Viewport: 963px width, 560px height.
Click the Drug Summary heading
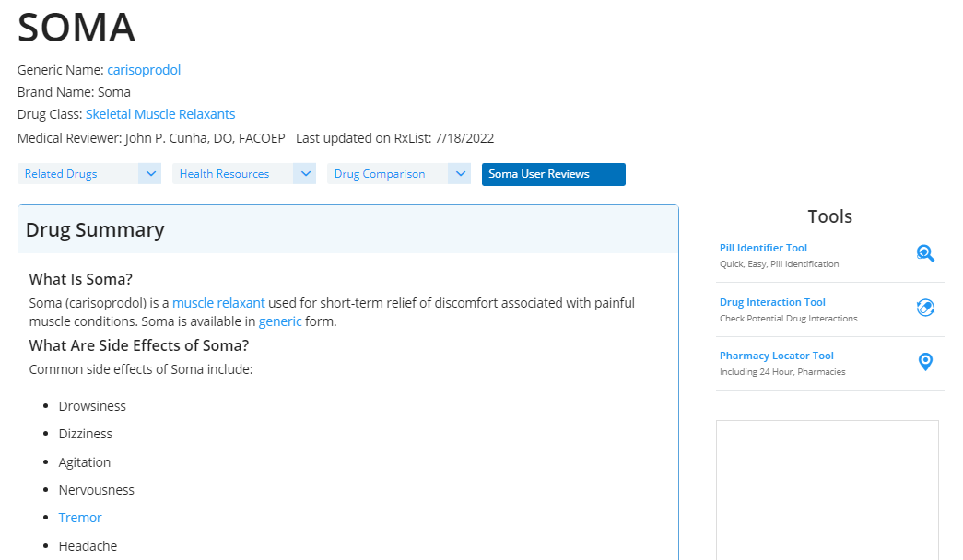[95, 229]
